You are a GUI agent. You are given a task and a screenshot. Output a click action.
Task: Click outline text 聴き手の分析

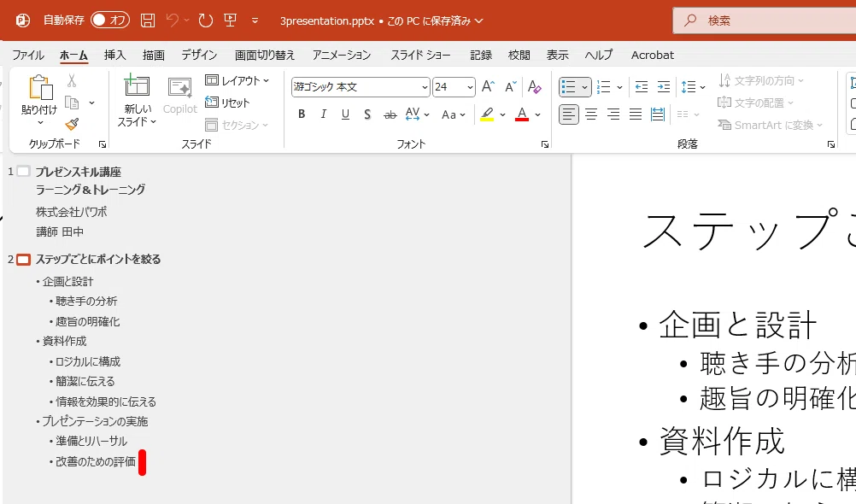point(86,302)
